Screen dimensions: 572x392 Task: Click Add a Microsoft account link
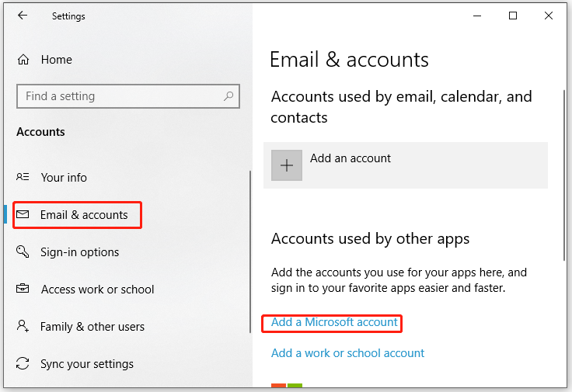334,322
